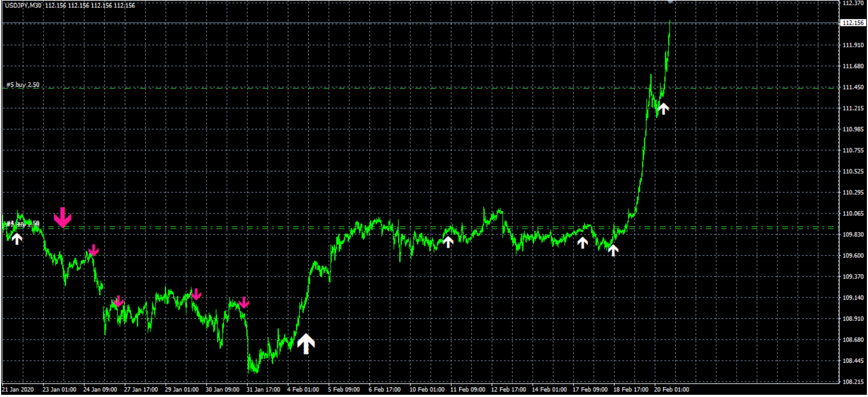
Task: Click the 6 Feb 17:00 time label
Action: pos(385,389)
